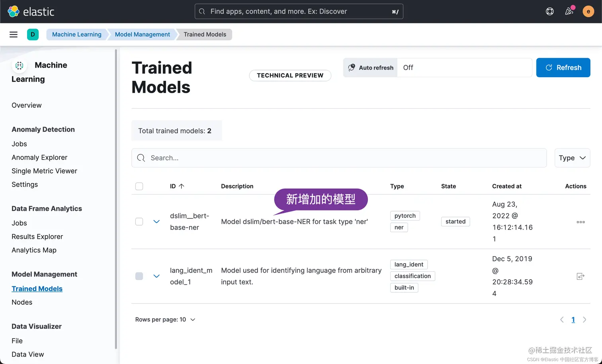602x364 pixels.
Task: Click the global search field
Action: point(299,12)
